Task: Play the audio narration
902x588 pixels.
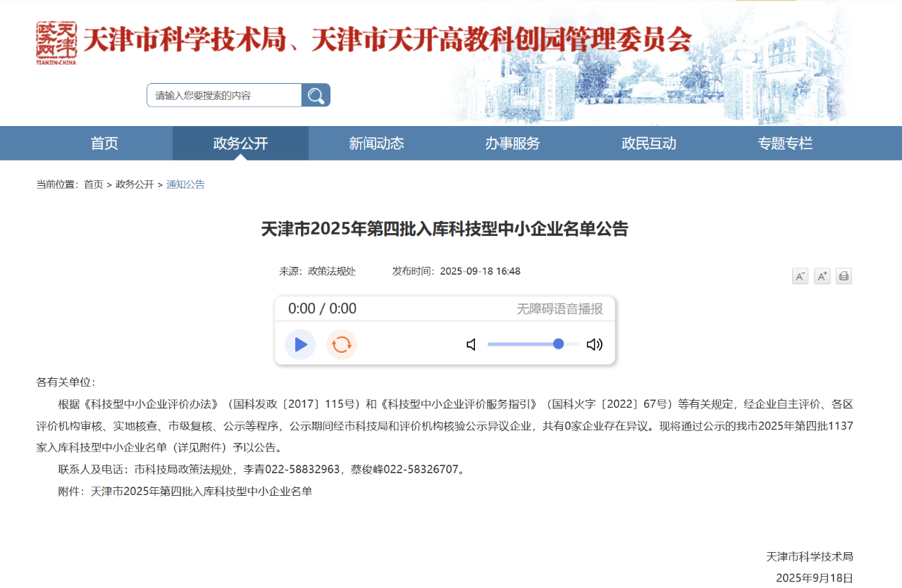Action: click(x=300, y=344)
